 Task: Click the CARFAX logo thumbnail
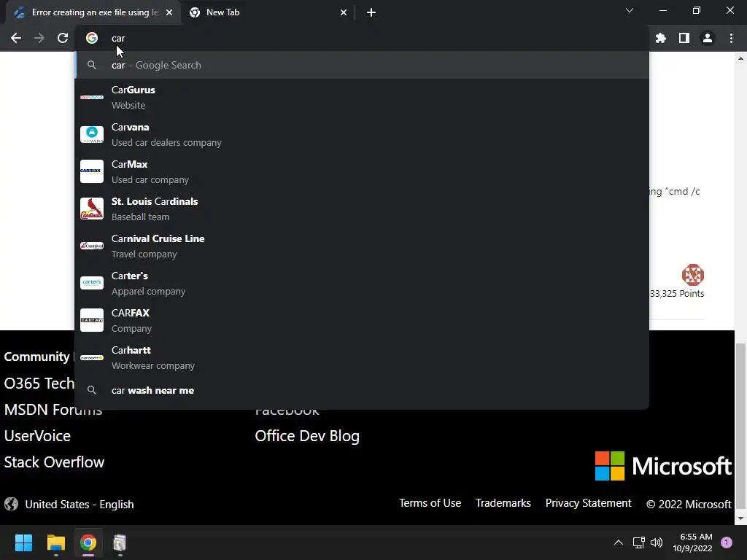[92, 321]
